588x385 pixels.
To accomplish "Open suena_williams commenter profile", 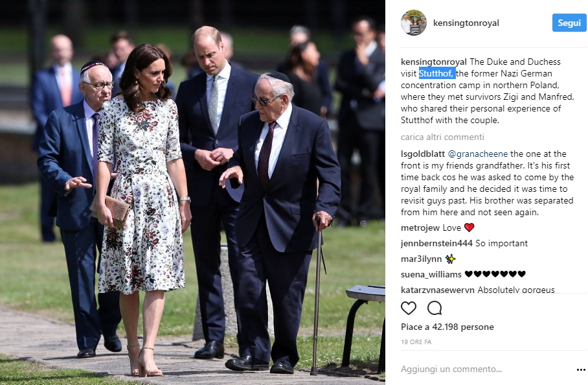I will point(431,274).
